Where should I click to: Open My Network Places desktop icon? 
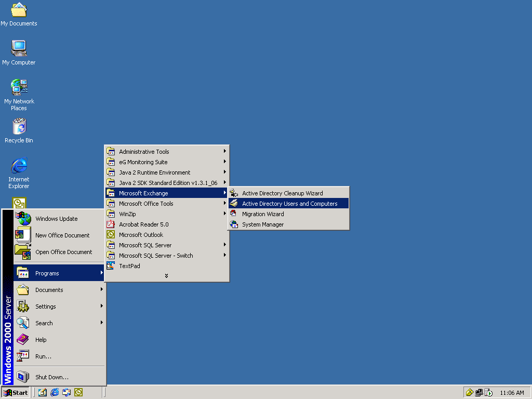click(x=19, y=95)
